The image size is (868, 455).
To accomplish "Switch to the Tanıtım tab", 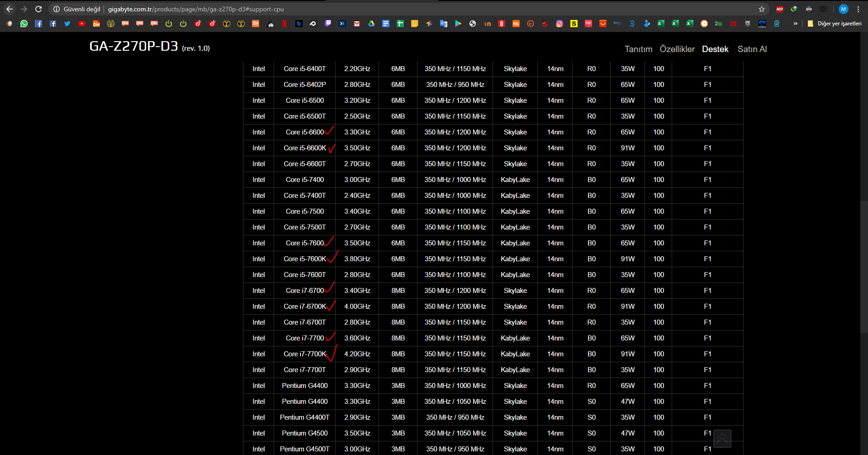I will (638, 49).
